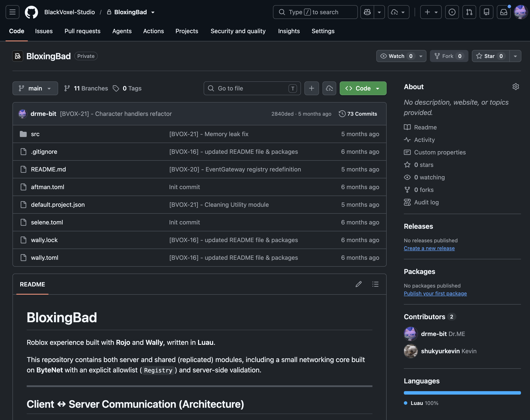Open the default.project.json file
The width and height of the screenshot is (530, 420).
[58, 205]
